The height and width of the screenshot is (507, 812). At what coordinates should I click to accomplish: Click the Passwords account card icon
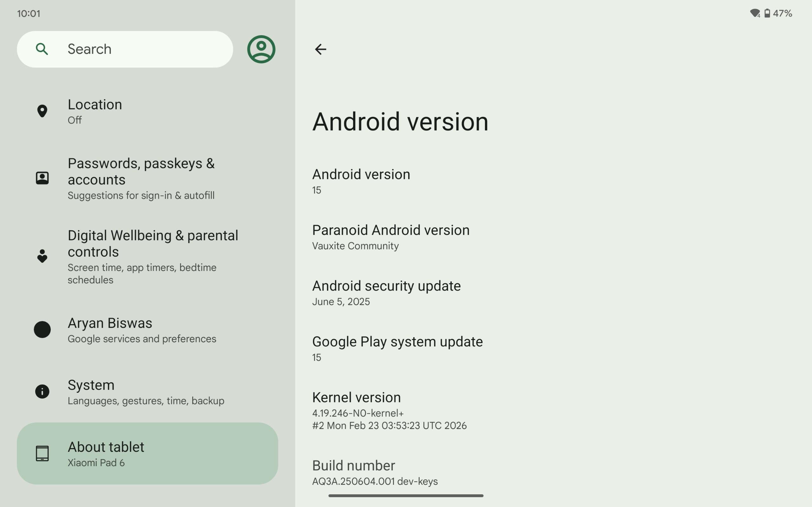(42, 178)
